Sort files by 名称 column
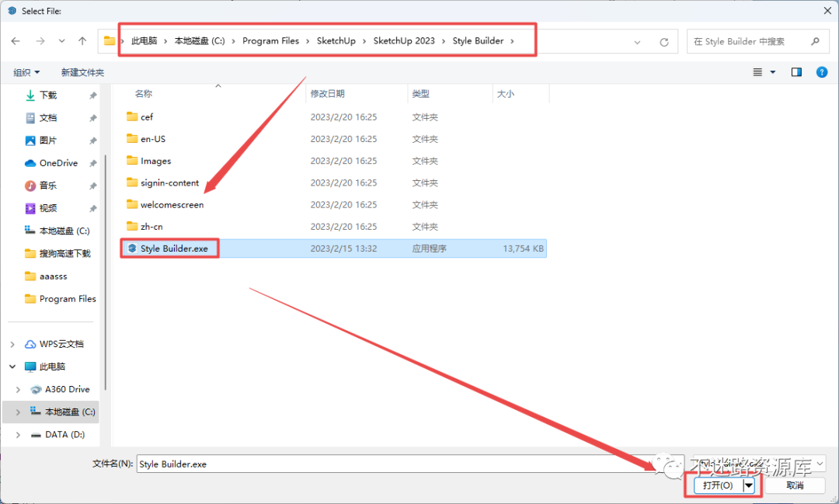 [144, 94]
